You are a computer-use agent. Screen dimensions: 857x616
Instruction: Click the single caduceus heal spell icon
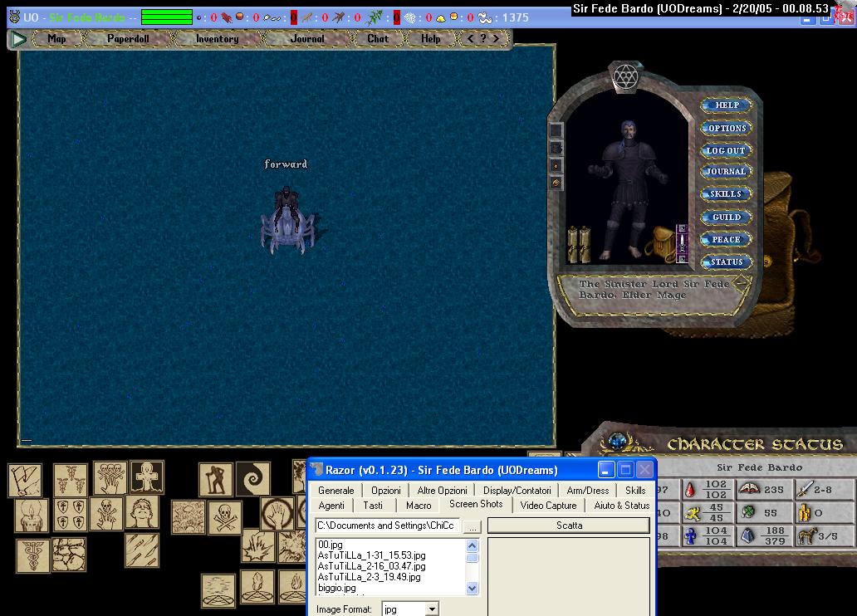[x=32, y=555]
